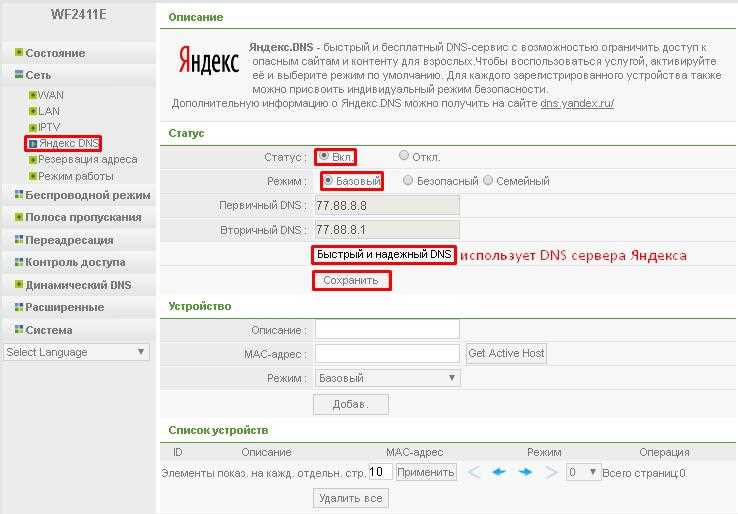
Task: Go to next page blue arrow
Action: (525, 472)
